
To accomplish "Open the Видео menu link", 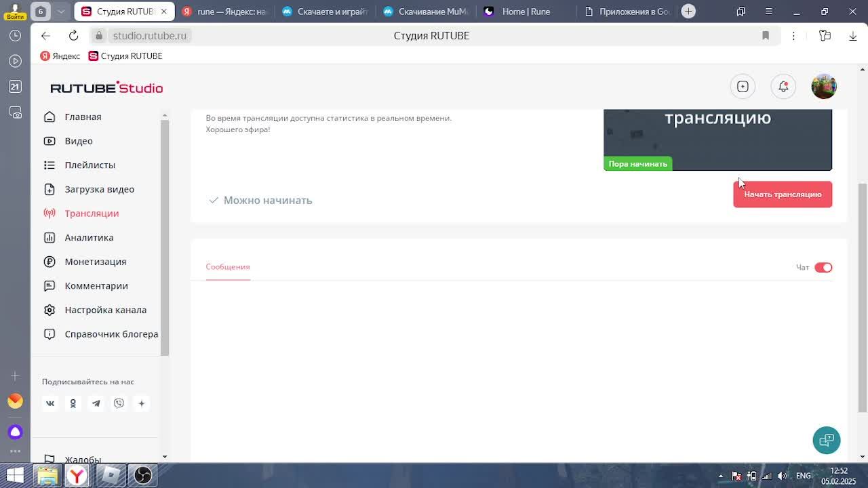I will coord(79,141).
